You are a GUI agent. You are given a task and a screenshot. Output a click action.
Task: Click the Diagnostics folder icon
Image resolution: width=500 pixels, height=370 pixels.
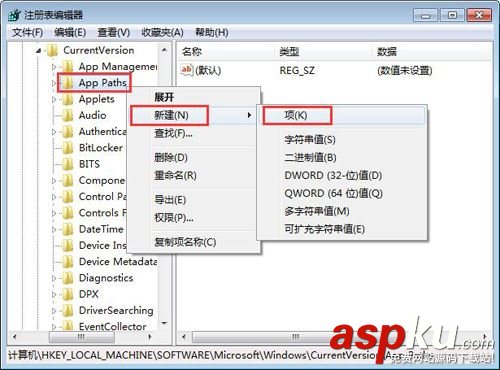[68, 278]
